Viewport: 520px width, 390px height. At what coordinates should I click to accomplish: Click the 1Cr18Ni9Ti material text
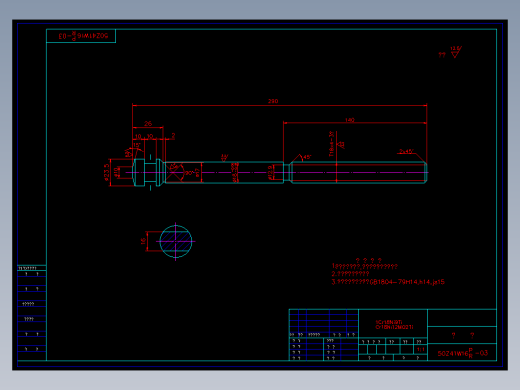tap(389, 322)
